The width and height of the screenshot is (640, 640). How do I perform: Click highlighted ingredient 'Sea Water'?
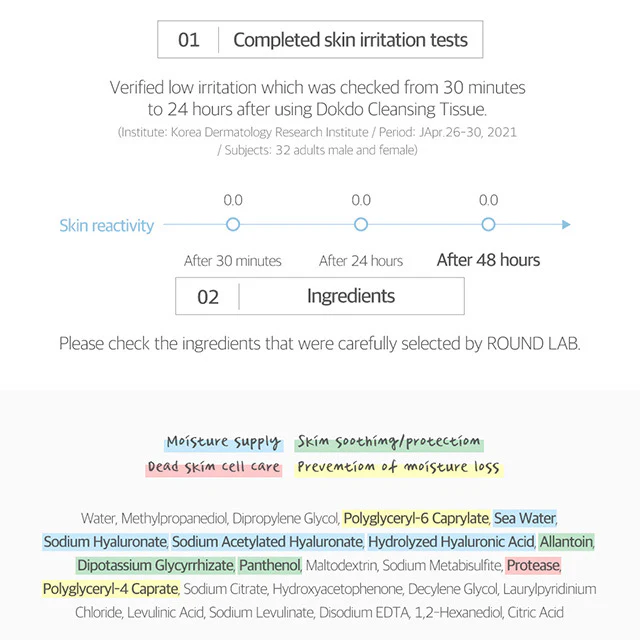(x=525, y=519)
